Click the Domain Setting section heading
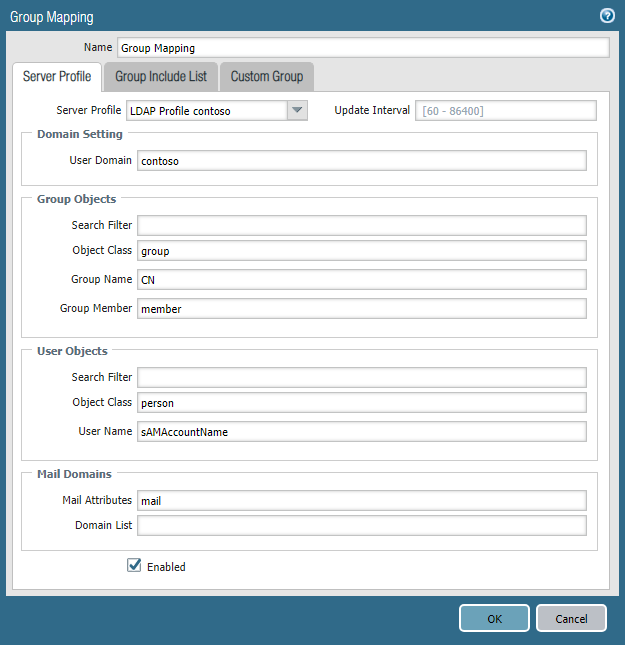Image resolution: width=625 pixels, height=645 pixels. pos(80,134)
